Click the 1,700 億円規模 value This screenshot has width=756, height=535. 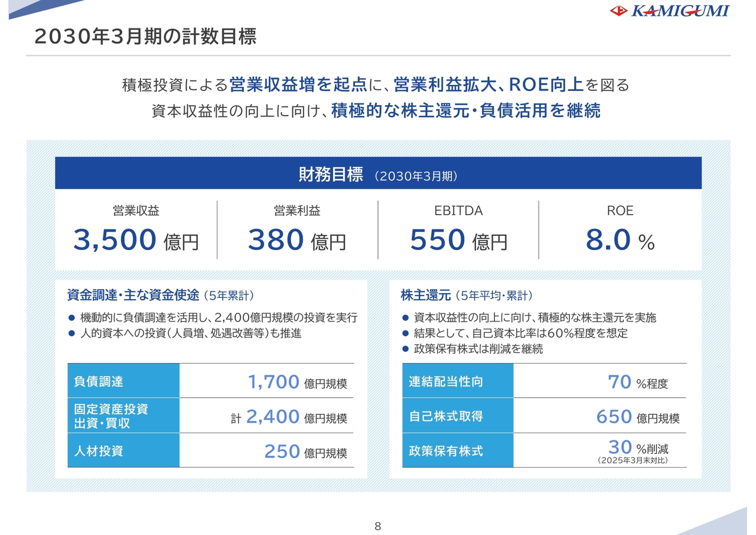pyautogui.click(x=298, y=382)
